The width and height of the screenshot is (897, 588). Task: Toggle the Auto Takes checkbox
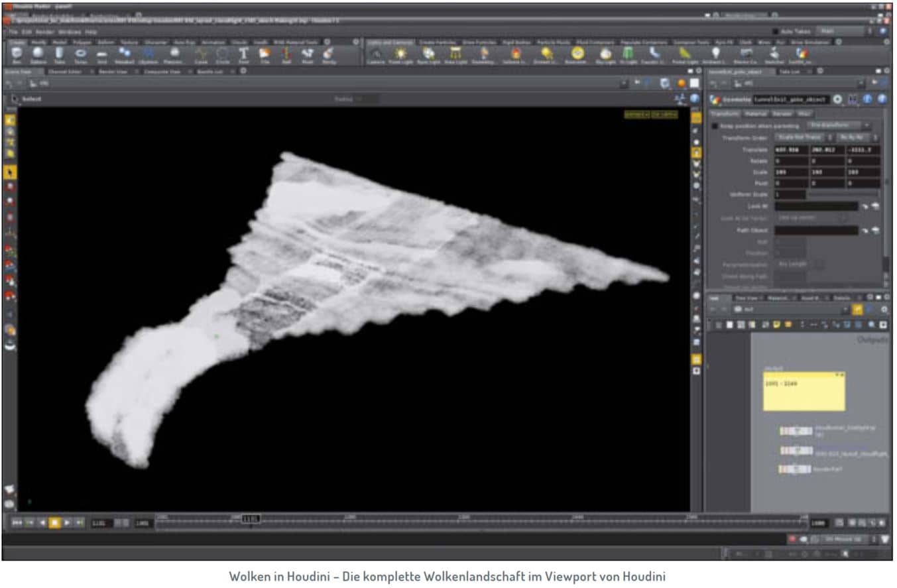776,30
